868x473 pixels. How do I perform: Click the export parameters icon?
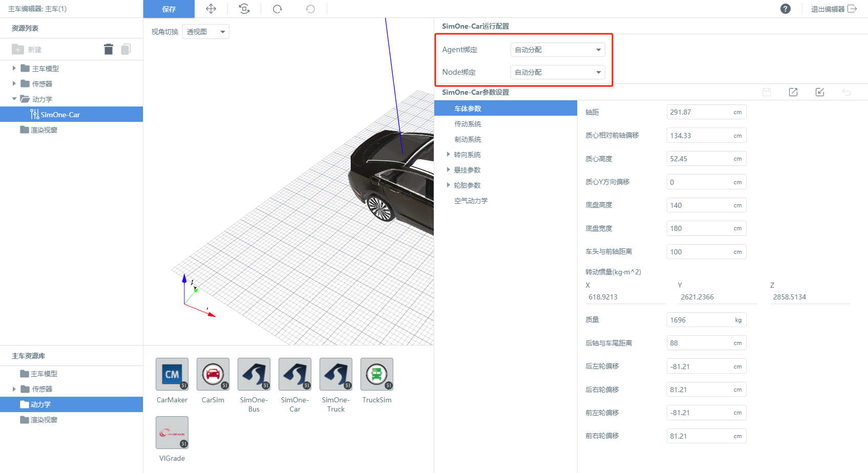click(793, 92)
